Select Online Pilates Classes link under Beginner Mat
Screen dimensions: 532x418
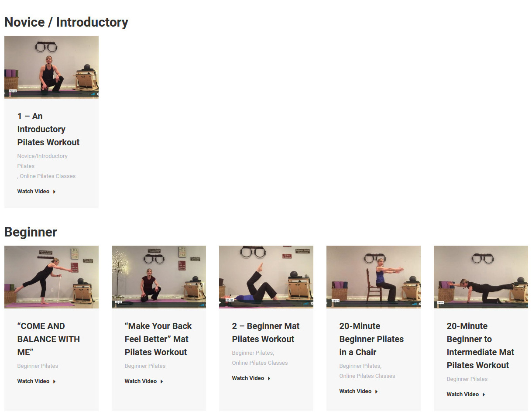click(x=260, y=363)
